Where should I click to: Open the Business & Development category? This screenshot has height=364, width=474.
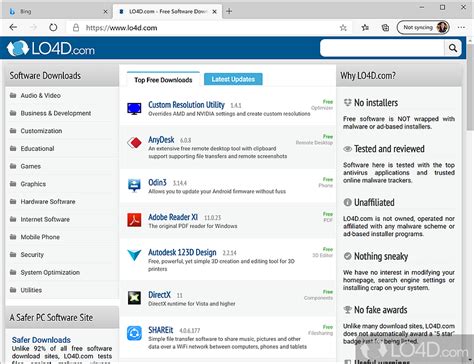56,113
